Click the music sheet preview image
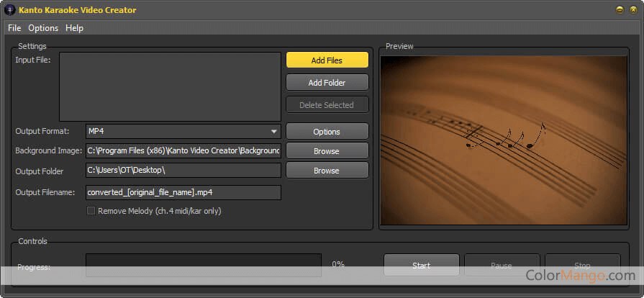 [504, 140]
